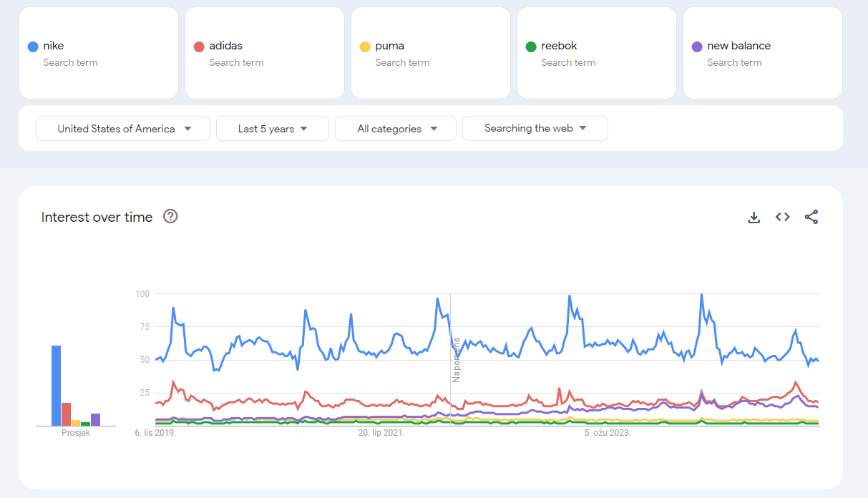Viewport: 868px width, 498px height.
Task: Open the United States of America region dropdown
Action: pos(123,129)
